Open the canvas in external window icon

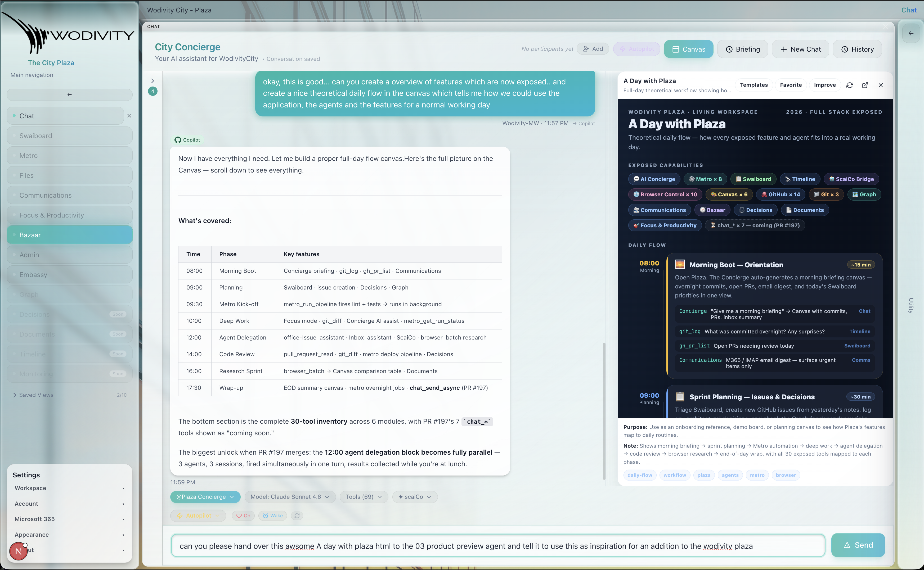(865, 85)
